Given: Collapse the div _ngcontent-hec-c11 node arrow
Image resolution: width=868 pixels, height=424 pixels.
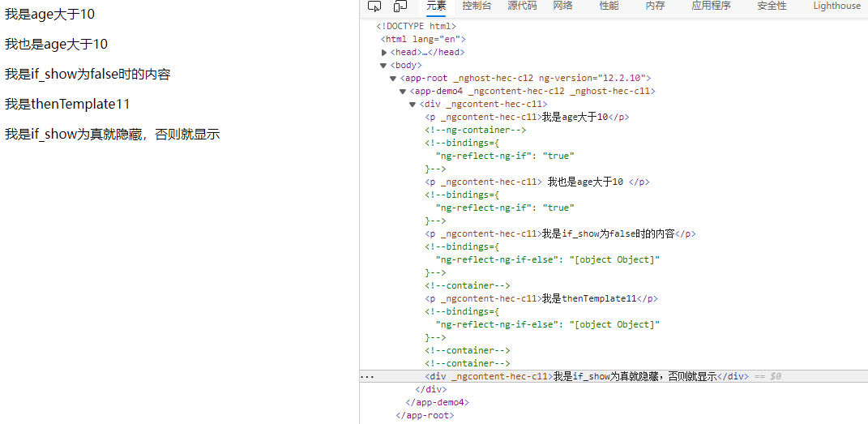Looking at the screenshot, I should (413, 104).
